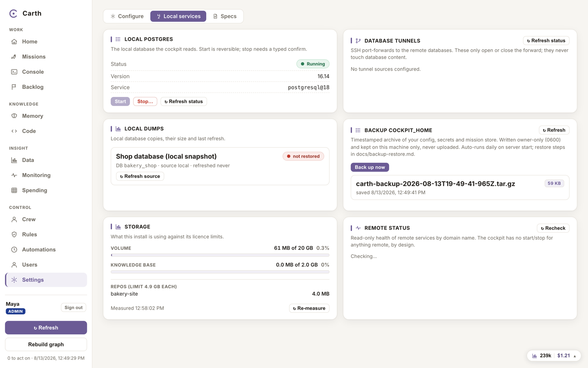Image resolution: width=588 pixels, height=368 pixels.
Task: Click the Back up now button
Action: pyautogui.click(x=370, y=167)
